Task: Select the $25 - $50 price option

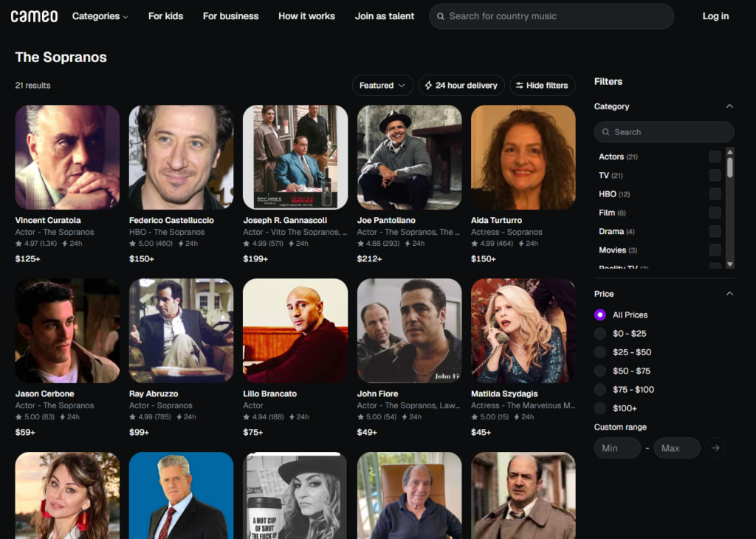Action: pos(600,352)
